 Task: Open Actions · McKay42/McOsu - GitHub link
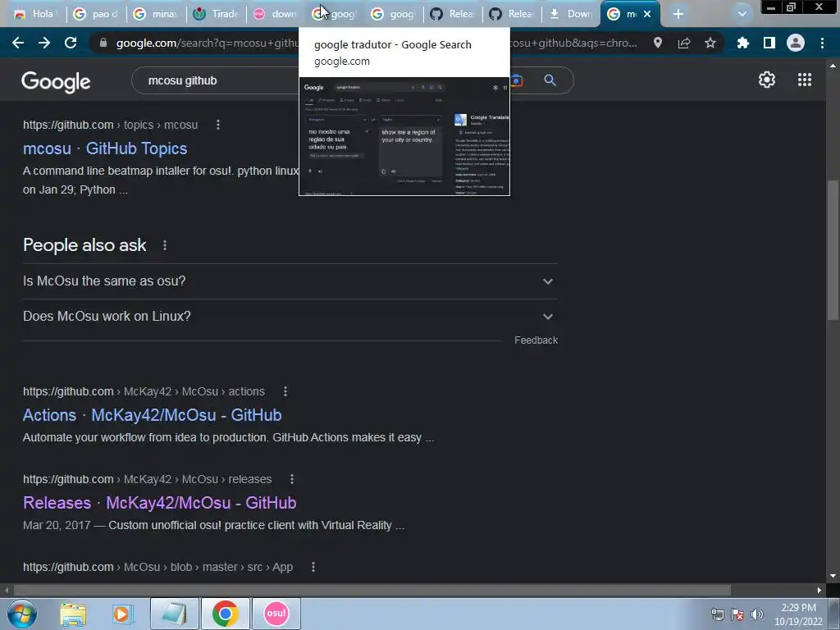coord(152,415)
